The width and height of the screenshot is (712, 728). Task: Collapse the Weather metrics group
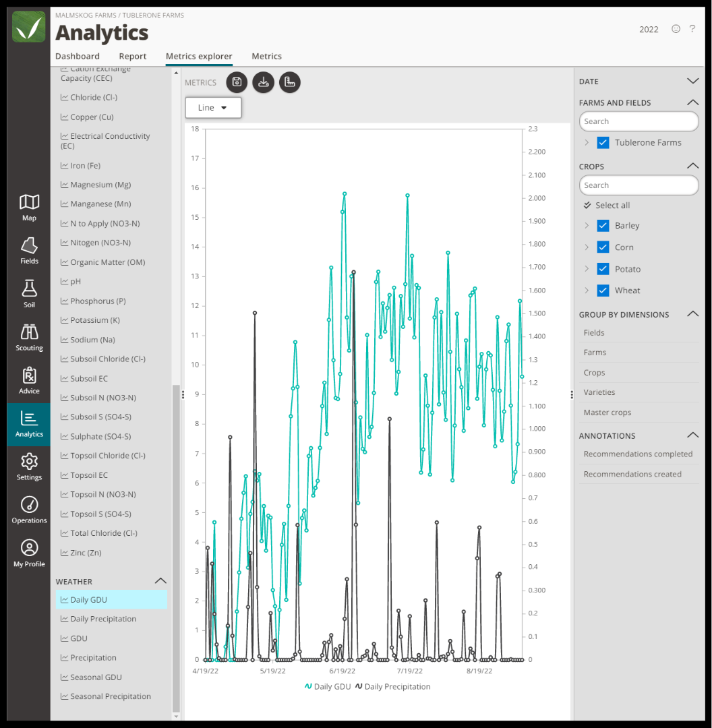click(x=160, y=581)
